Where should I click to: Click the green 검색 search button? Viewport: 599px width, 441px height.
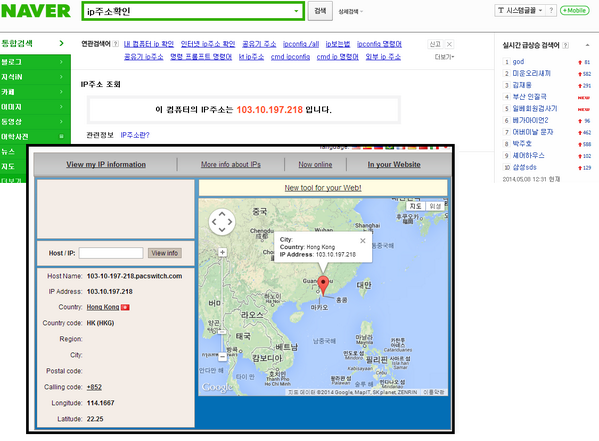320,11
